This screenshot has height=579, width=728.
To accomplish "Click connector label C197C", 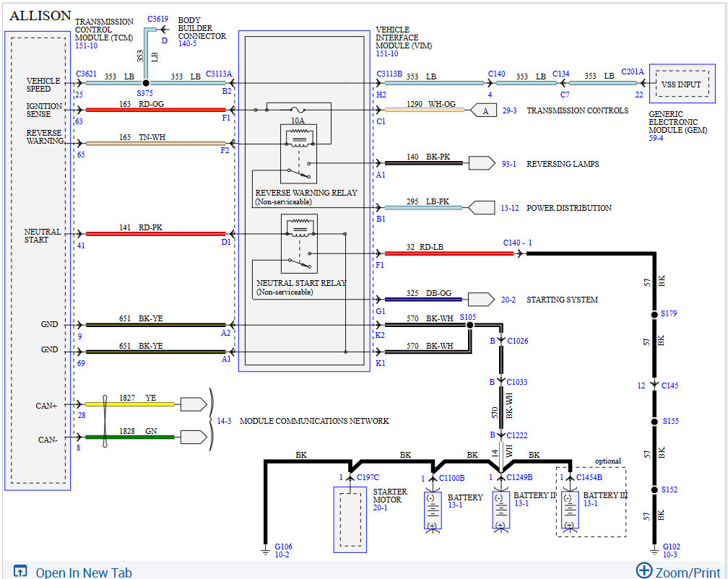I will click(368, 477).
